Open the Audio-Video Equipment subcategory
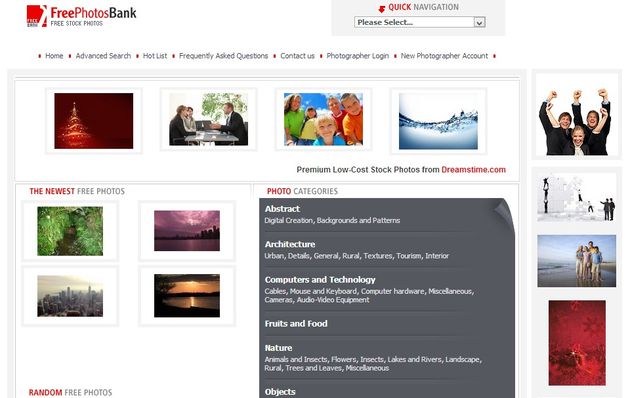 pos(333,300)
